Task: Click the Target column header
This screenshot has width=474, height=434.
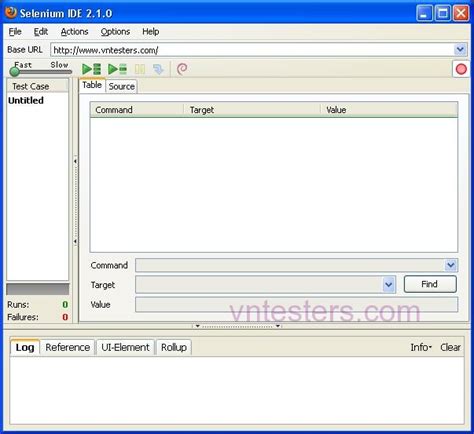Action: 252,110
